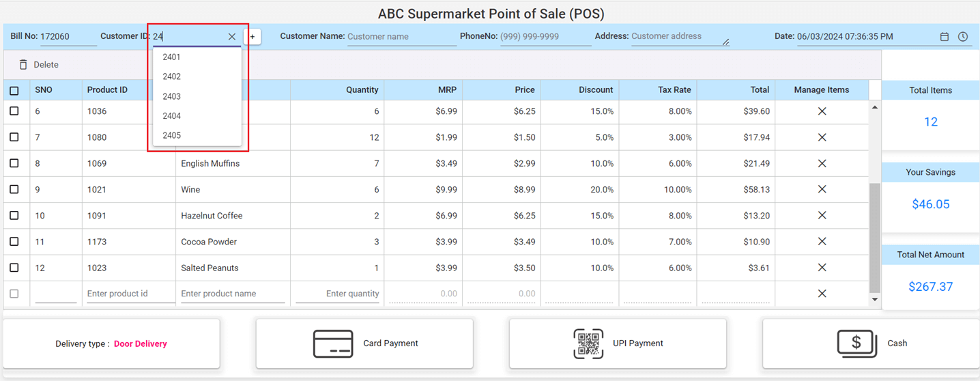Select customer ID 2401 from dropdown

coord(172,57)
